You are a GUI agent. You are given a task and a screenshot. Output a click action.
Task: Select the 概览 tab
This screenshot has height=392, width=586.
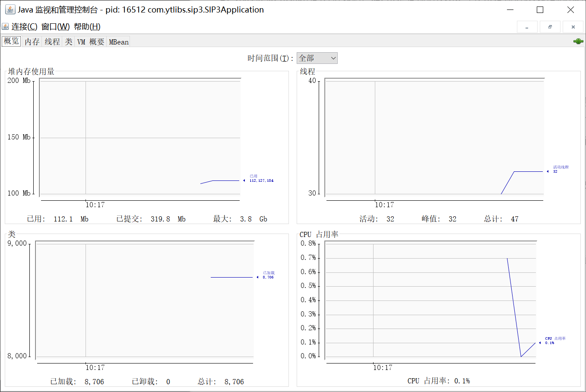pyautogui.click(x=12, y=41)
